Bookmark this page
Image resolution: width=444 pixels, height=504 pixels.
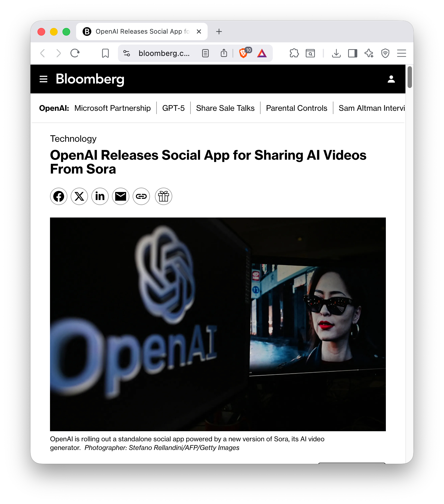click(105, 53)
